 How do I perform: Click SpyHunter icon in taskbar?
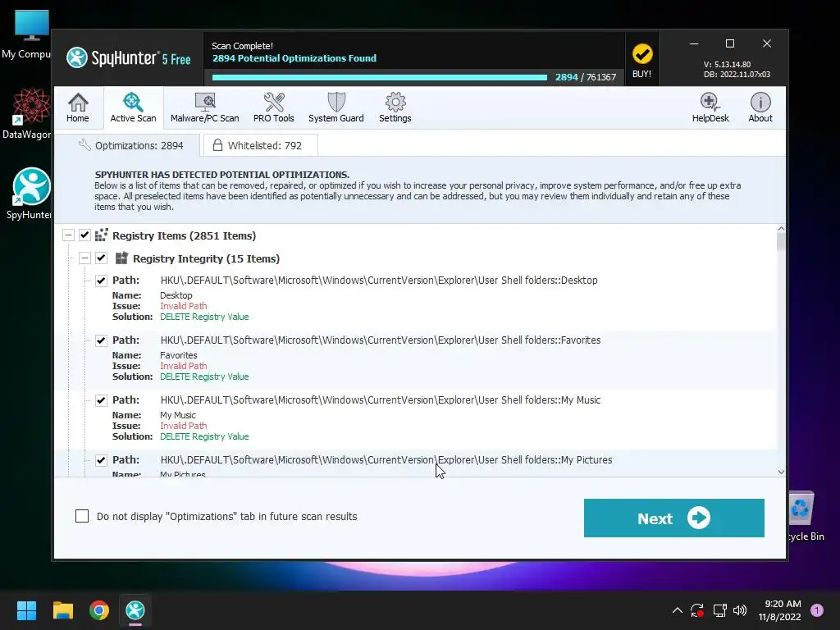[135, 610]
